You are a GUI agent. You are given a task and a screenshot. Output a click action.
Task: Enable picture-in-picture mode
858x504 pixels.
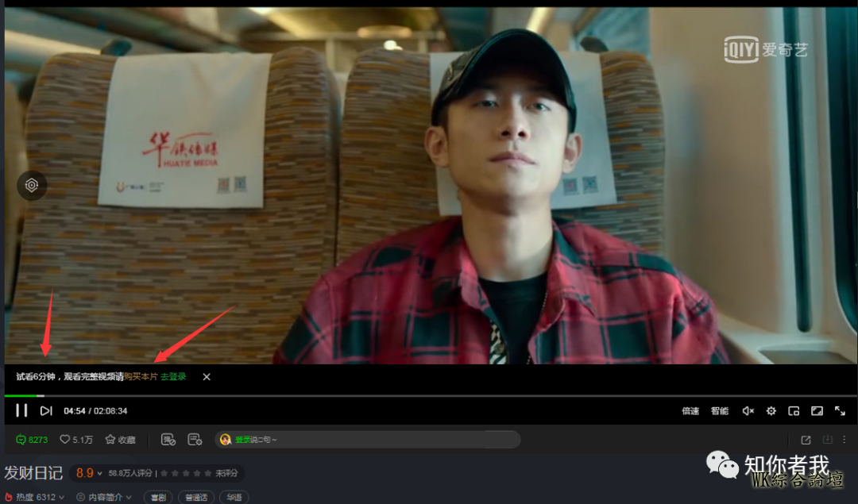pyautogui.click(x=794, y=410)
